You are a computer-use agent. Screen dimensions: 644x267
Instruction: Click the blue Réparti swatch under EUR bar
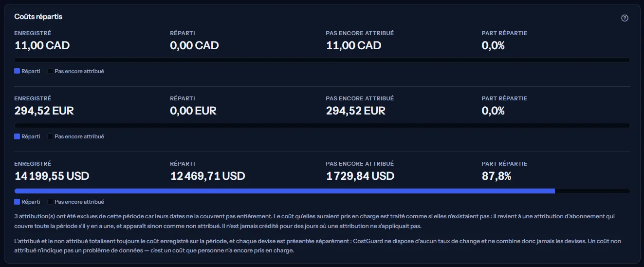17,136
